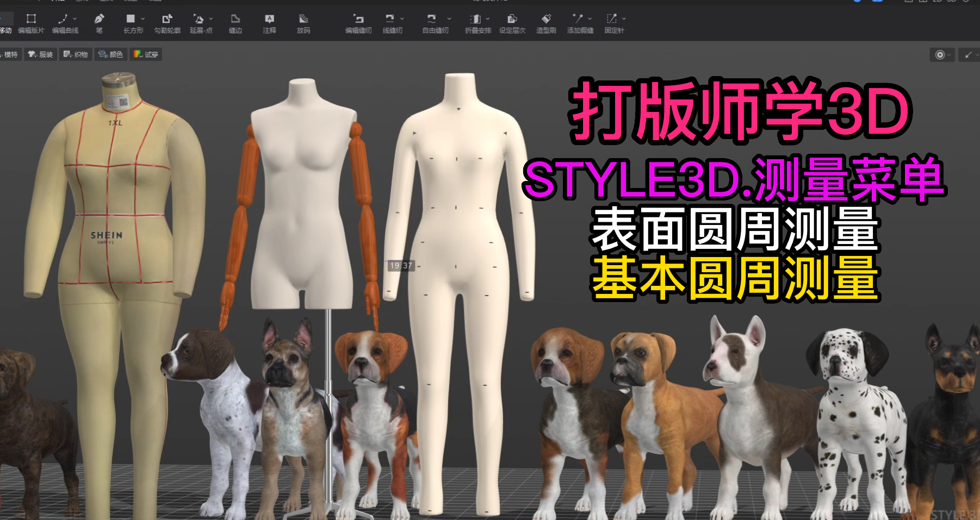Click the arrow tool icon at viewport corner

(x=967, y=54)
